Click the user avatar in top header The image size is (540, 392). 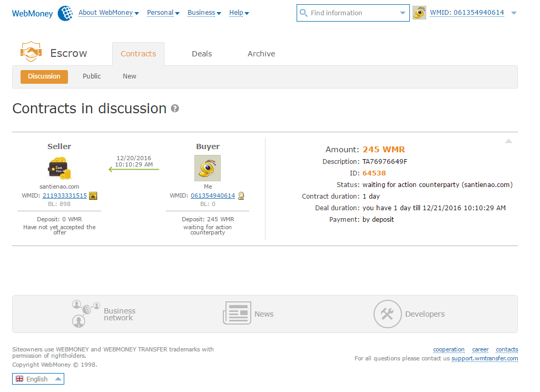click(x=419, y=13)
